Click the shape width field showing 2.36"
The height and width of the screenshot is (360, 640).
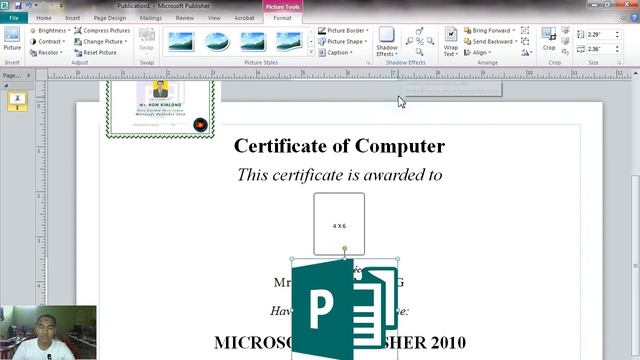tap(600, 49)
